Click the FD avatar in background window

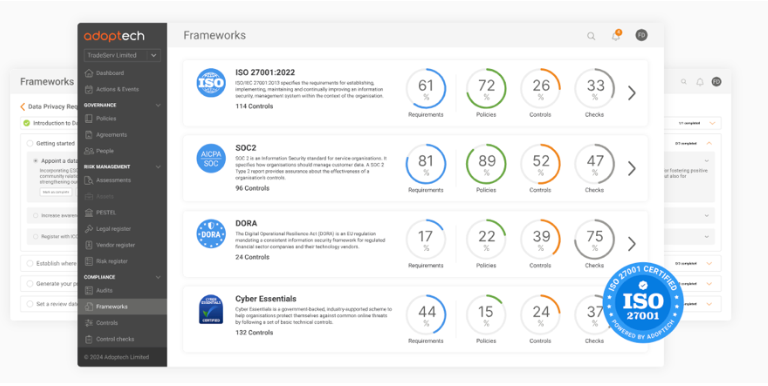717,82
